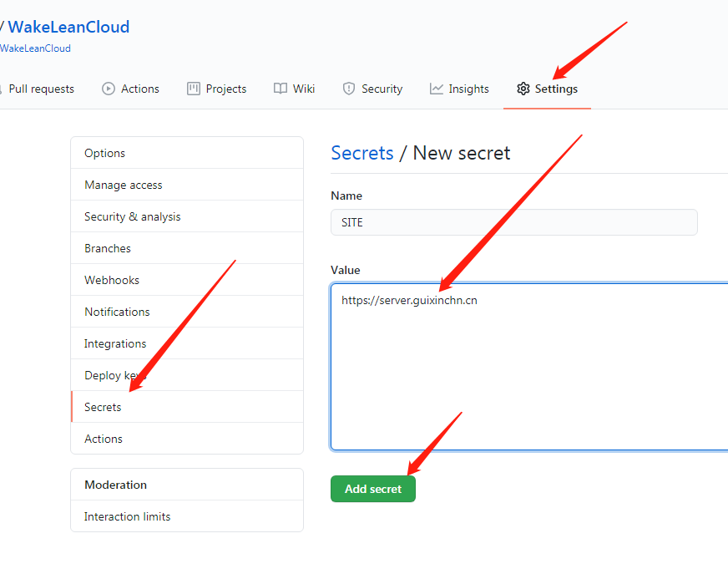
Task: Click the Insights graph icon
Action: [x=437, y=89]
